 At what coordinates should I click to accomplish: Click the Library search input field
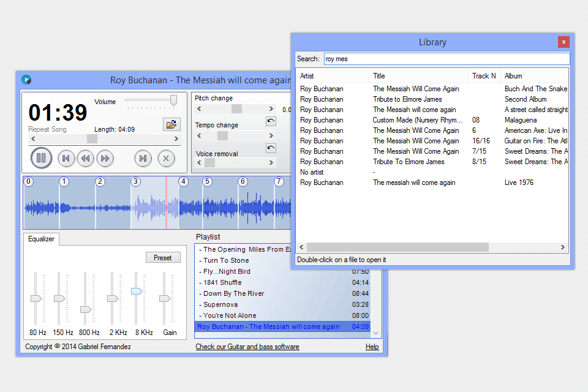[x=446, y=59]
